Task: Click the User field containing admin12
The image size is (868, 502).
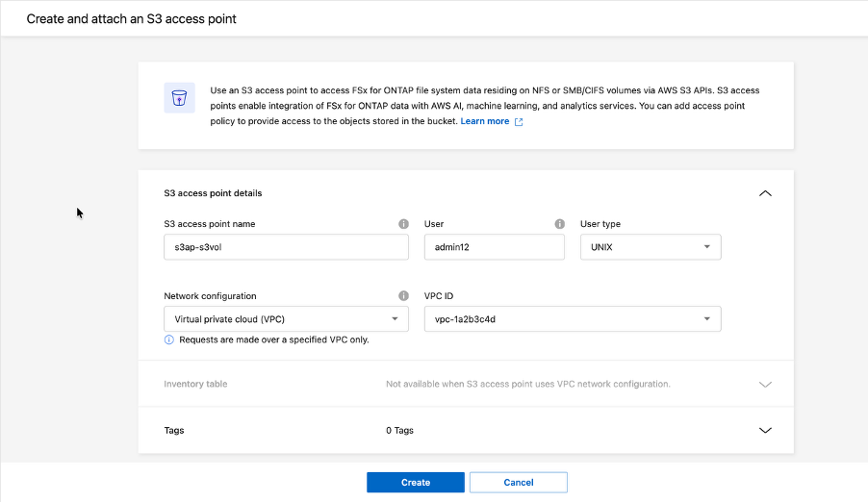Action: 495,247
